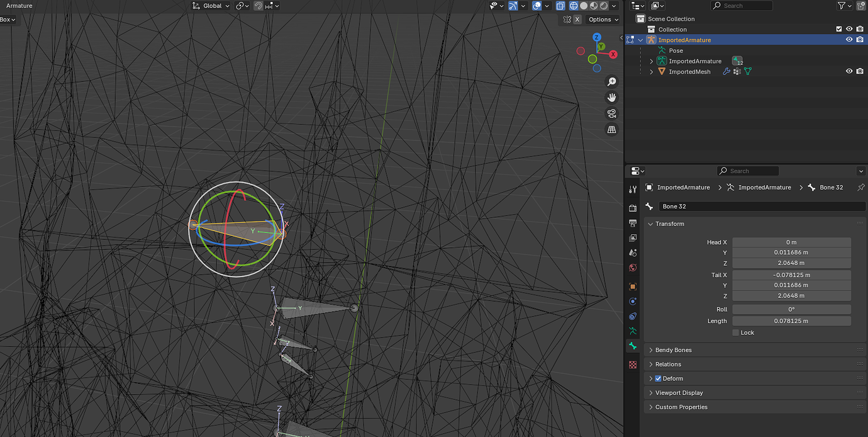868x437 pixels.
Task: Select the Pose item in the Outliner
Action: [676, 50]
